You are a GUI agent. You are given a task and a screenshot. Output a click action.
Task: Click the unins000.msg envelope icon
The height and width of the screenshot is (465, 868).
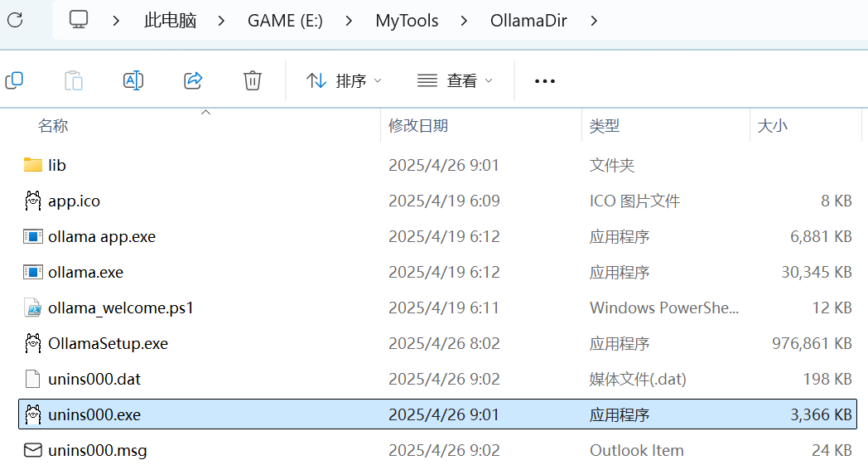(x=32, y=450)
